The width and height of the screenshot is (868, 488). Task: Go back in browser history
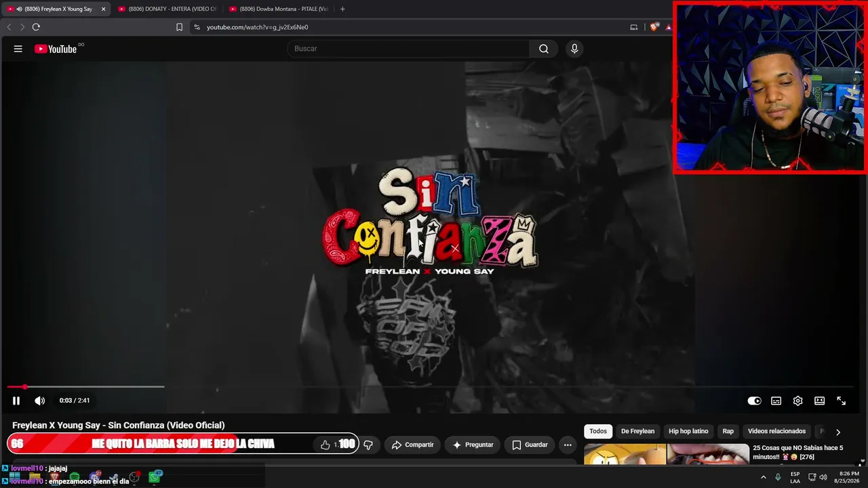[x=9, y=27]
